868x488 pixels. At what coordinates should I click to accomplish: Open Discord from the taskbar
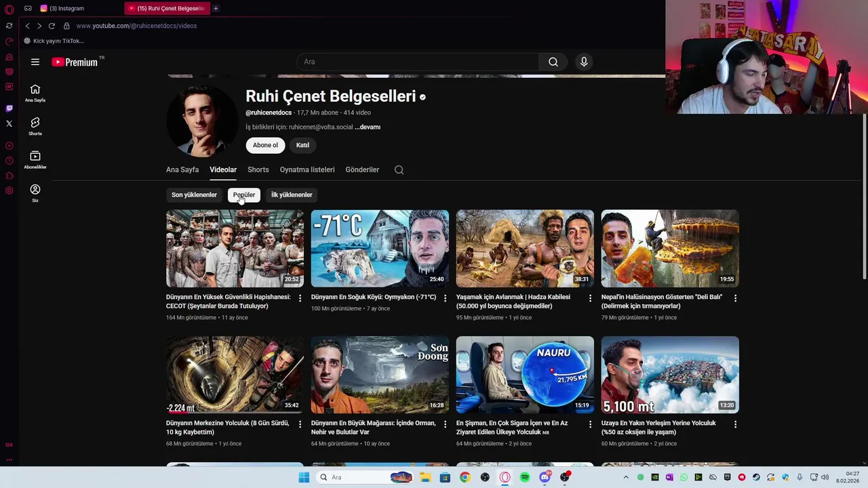click(545, 477)
